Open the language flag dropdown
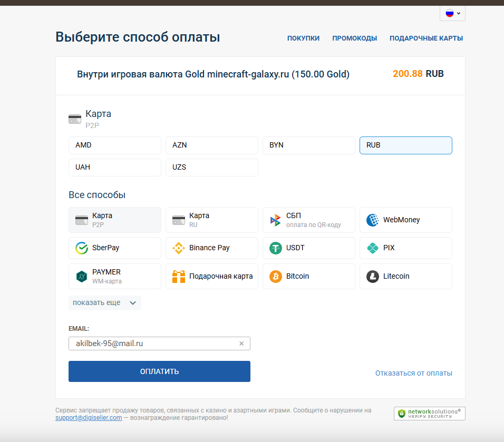The height and width of the screenshot is (442, 504). 452,14
